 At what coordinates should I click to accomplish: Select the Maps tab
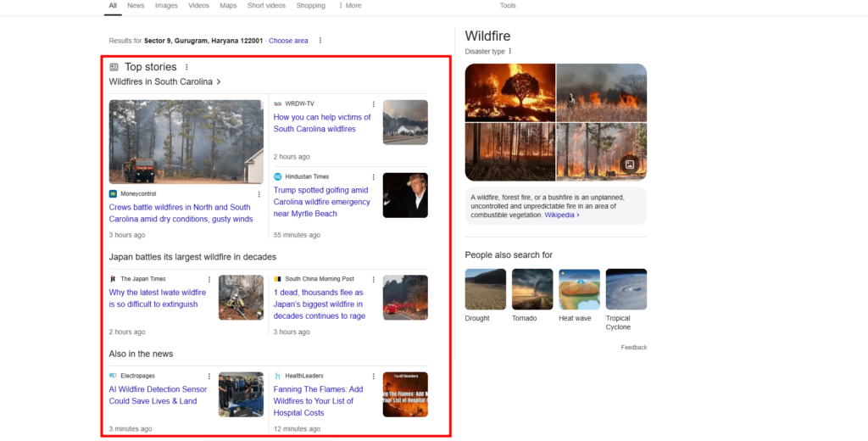click(228, 6)
